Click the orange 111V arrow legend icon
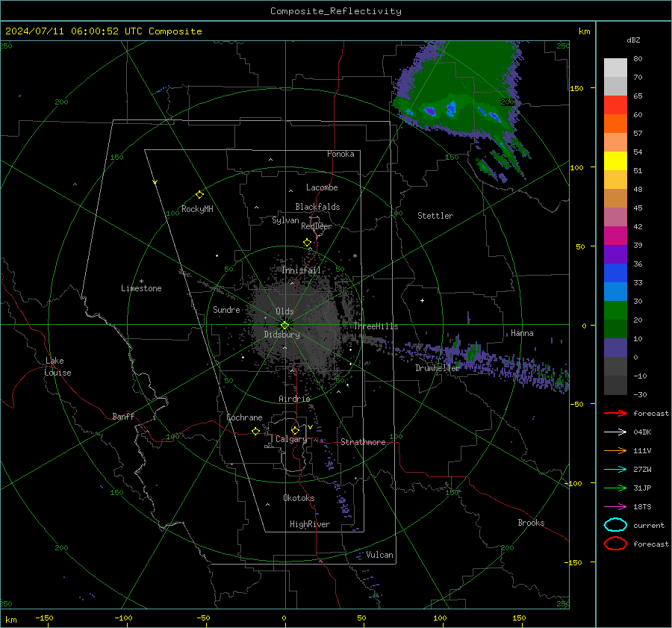The image size is (672, 628). coord(615,450)
